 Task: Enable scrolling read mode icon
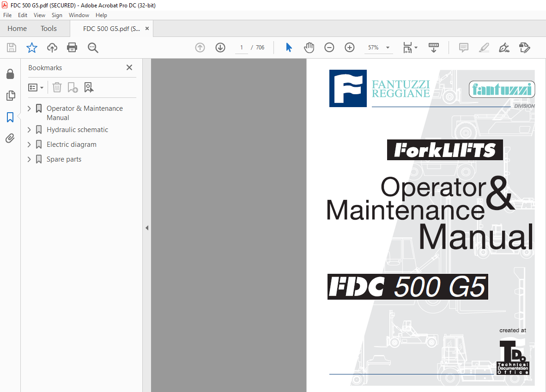point(434,48)
